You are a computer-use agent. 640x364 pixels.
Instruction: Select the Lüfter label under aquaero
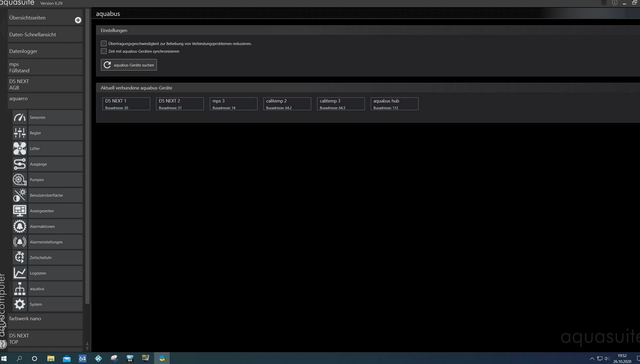[x=55, y=148]
